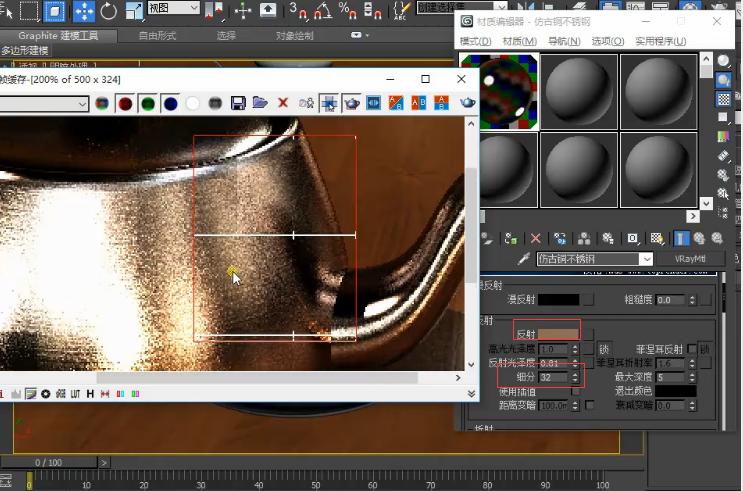Expand frame buffer bottom double chevron
Screen dimensions: 743x491
(471, 393)
